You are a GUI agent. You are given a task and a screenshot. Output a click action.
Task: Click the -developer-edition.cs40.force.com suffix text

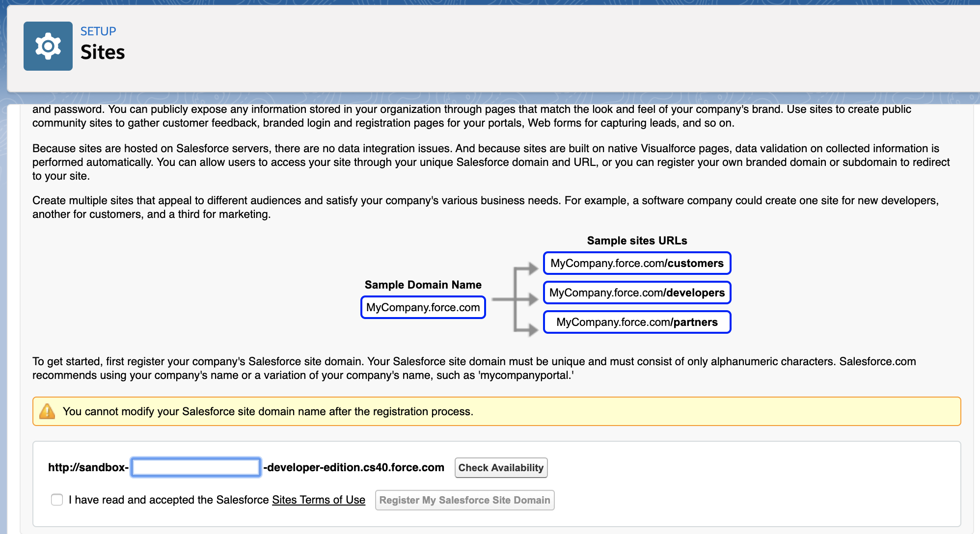click(354, 467)
